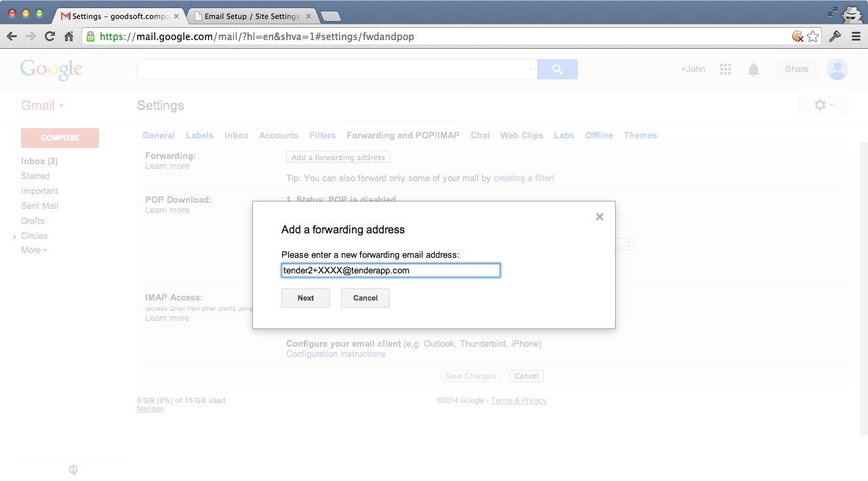Go back with the browser back arrow
868x481 pixels.
point(12,37)
